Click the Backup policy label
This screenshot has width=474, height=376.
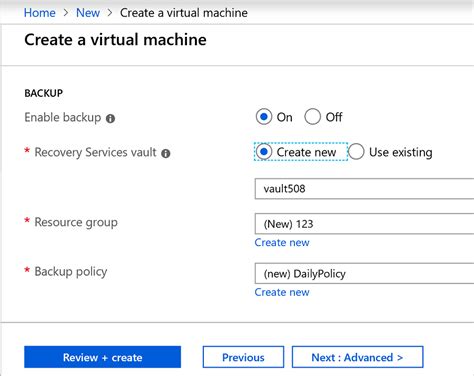point(71,272)
